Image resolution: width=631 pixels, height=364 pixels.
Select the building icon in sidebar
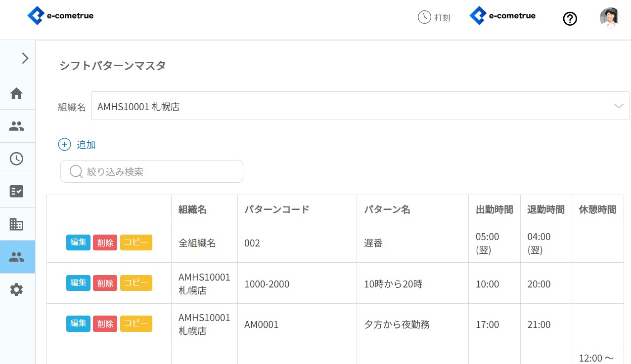[17, 224]
